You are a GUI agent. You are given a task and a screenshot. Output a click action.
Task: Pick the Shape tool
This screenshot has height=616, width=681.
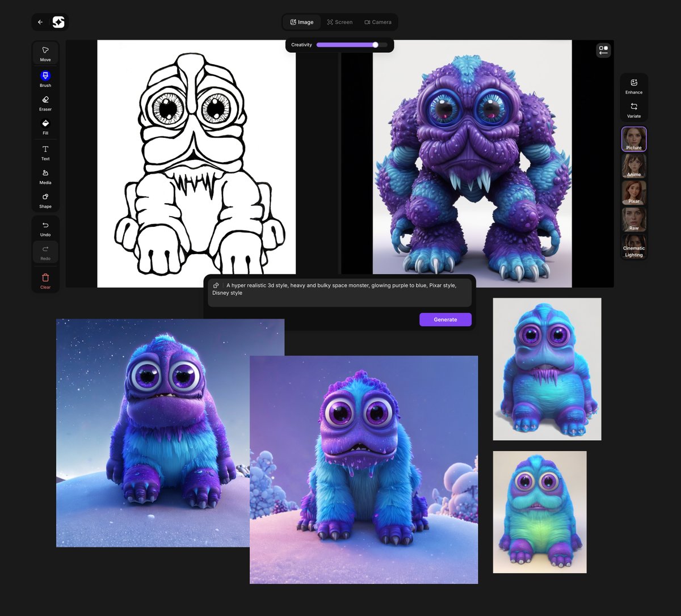pos(45,201)
